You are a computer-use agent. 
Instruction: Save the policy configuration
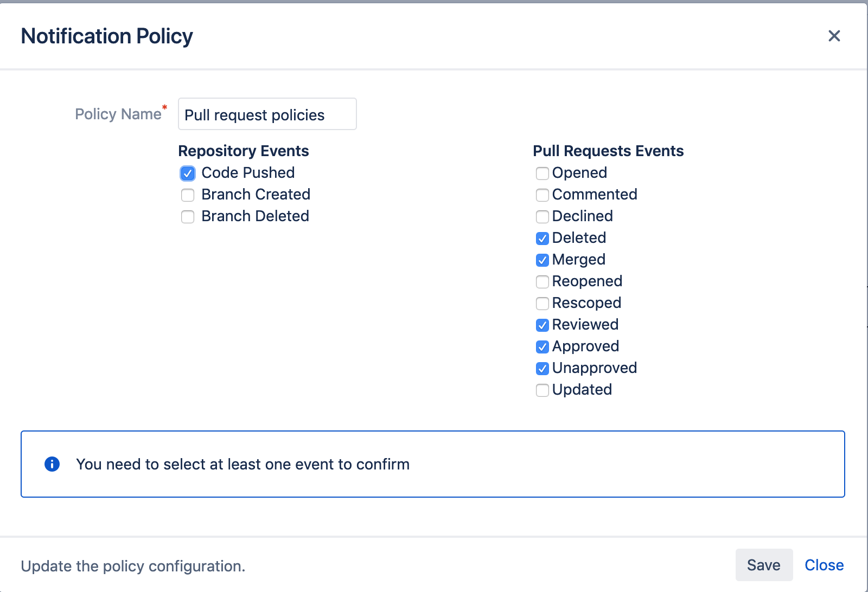(763, 565)
